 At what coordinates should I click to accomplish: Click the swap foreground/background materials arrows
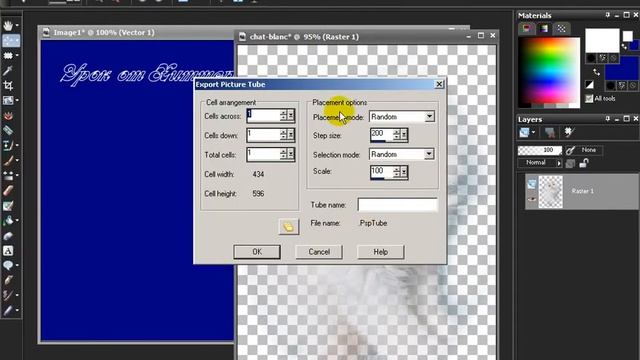596,72
